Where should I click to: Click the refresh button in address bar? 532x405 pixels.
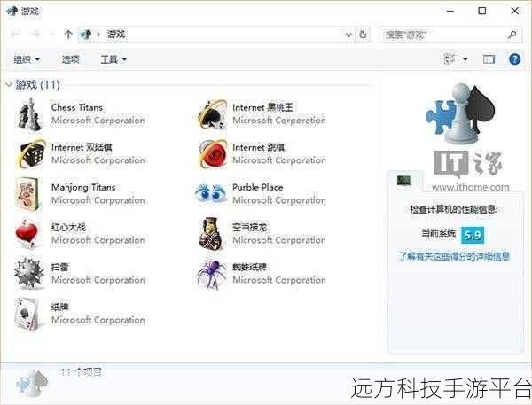point(363,35)
